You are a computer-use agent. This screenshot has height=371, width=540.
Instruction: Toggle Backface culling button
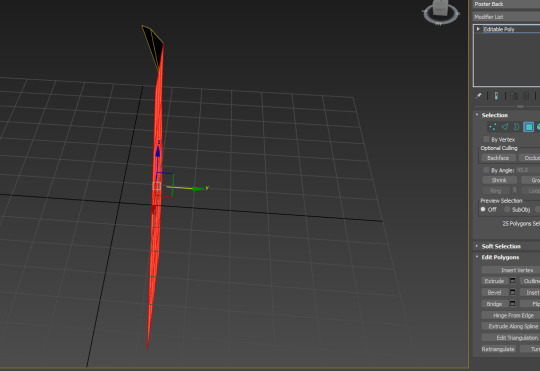tap(498, 158)
